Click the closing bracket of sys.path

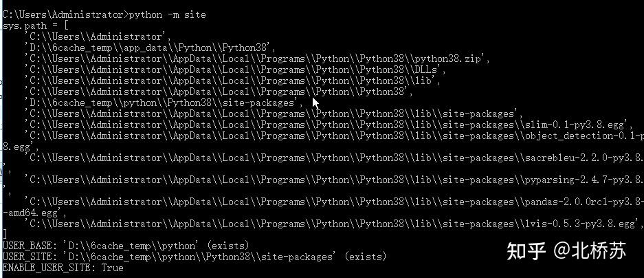click(x=5, y=235)
